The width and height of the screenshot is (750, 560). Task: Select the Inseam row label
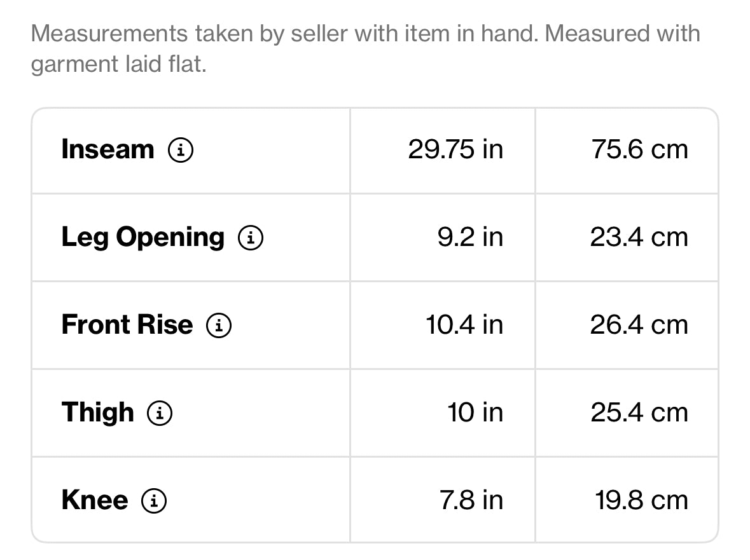click(x=108, y=149)
